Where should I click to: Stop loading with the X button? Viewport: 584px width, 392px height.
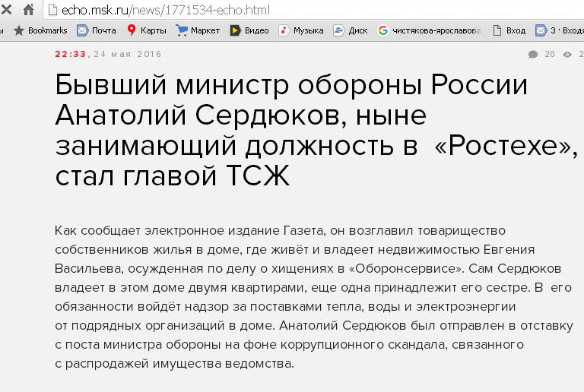[x=6, y=10]
